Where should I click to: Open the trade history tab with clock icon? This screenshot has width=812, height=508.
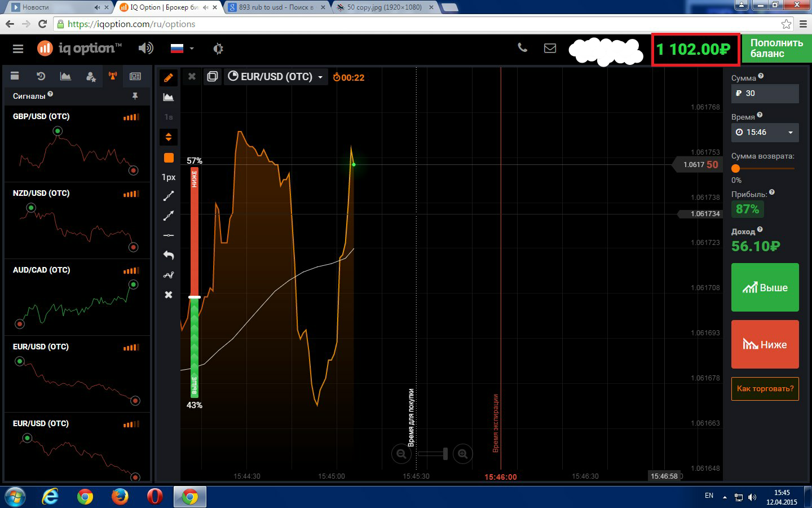(x=41, y=76)
